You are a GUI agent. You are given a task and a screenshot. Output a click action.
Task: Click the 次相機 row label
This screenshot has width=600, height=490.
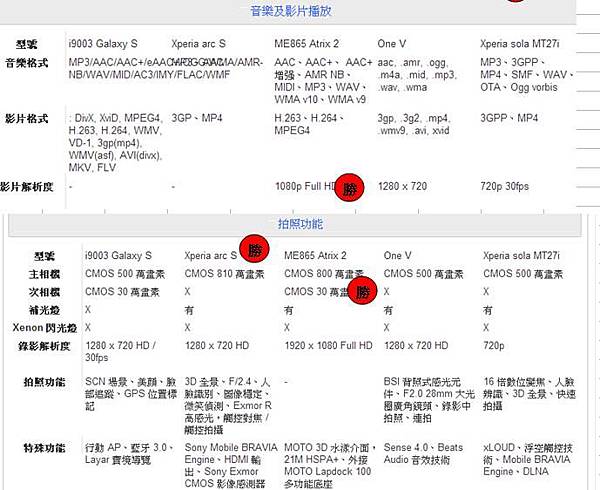click(x=44, y=292)
